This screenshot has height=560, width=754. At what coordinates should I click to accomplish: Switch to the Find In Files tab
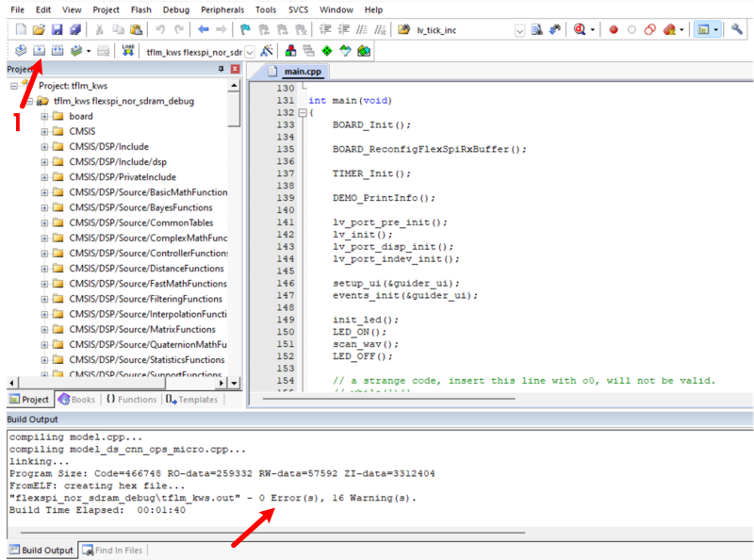[x=113, y=550]
